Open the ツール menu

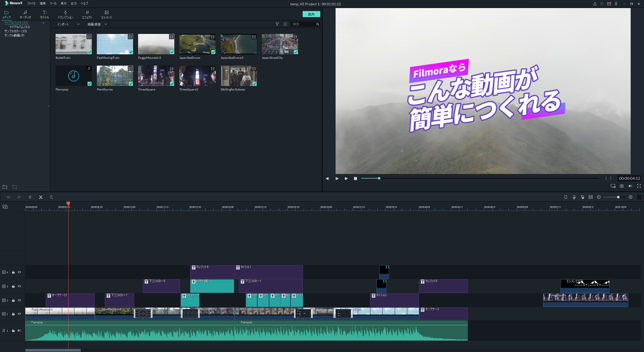(x=53, y=4)
